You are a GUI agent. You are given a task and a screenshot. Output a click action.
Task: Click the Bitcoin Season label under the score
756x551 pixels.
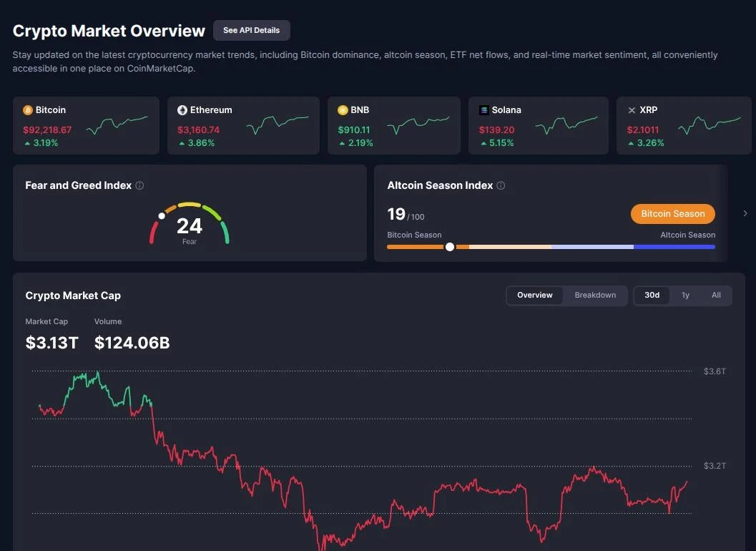click(414, 235)
